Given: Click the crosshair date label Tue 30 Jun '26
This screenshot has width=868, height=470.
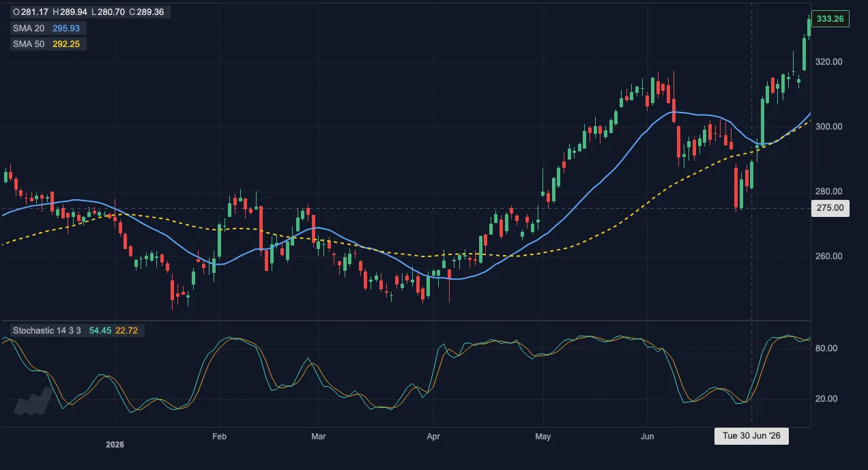Looking at the screenshot, I should (x=751, y=437).
